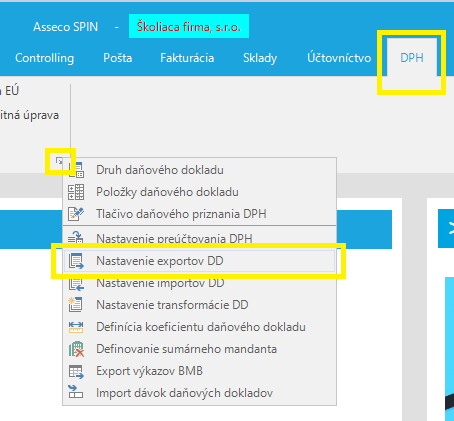Screen dimensions: 454x421
Task: Click the Položky daňového dokladu grid icon
Action: tap(76, 192)
